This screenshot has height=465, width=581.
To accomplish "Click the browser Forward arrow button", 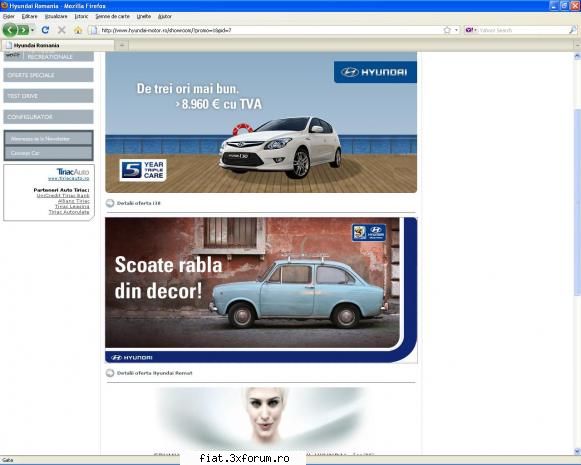I will pos(23,30).
